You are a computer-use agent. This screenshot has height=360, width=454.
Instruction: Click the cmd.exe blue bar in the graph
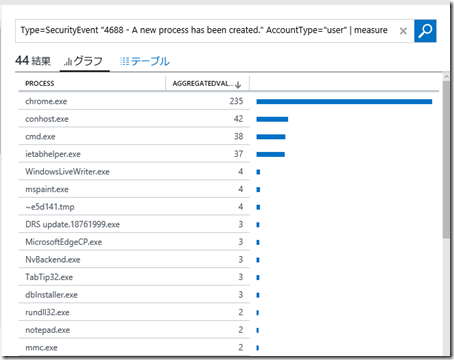[271, 137]
